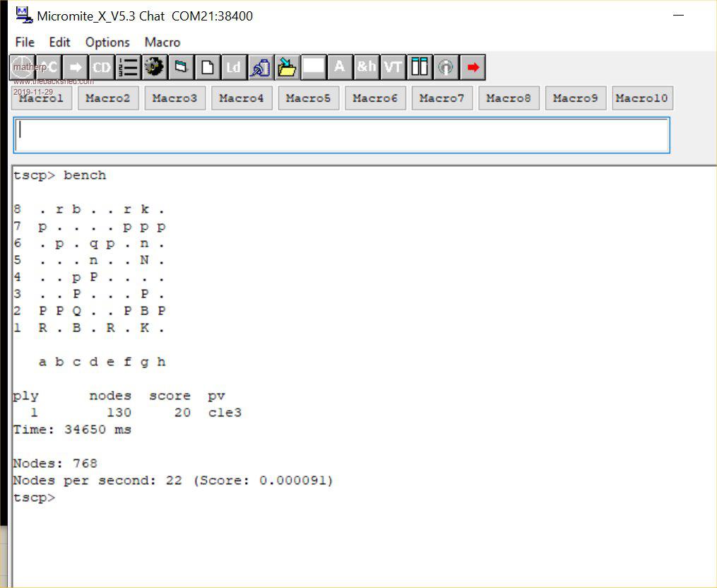Open the Options menu
Viewport: 717px width, 588px height.
[107, 42]
